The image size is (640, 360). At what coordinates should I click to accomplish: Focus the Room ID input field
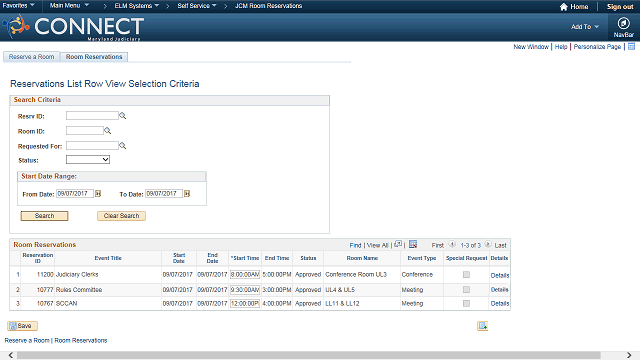[x=85, y=131]
